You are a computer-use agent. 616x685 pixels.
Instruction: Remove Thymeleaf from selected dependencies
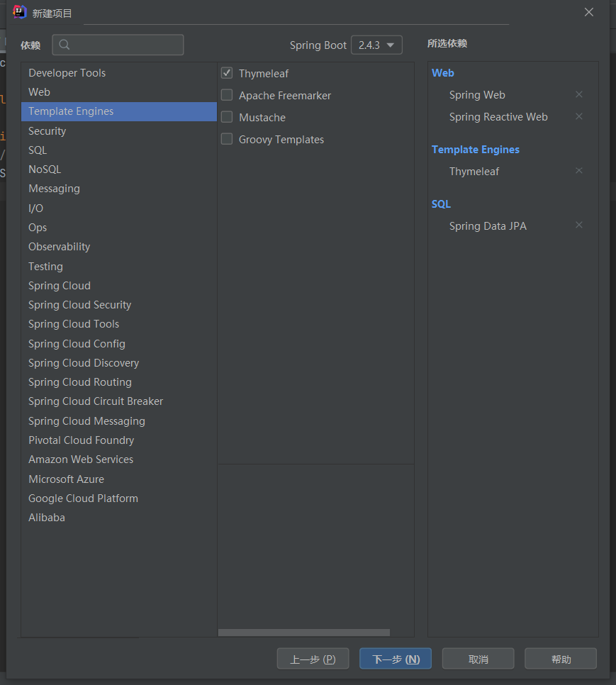579,171
